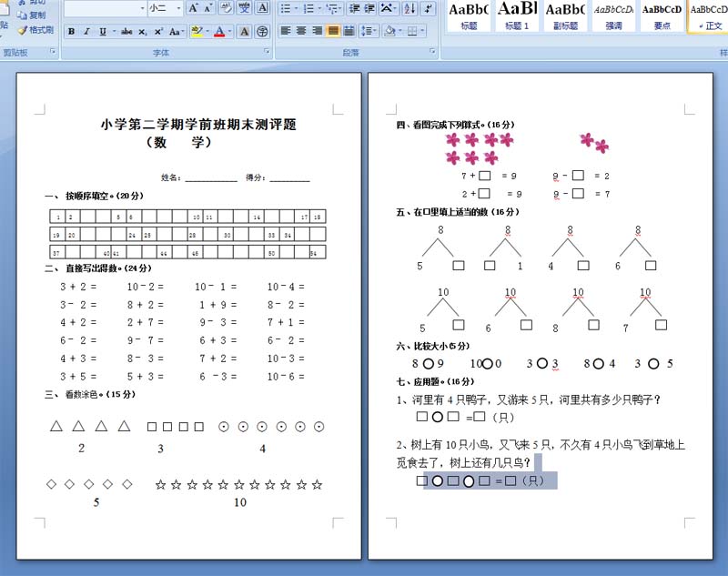The image size is (728, 576).
Task: Click the Copy (复制) button
Action: (x=32, y=15)
